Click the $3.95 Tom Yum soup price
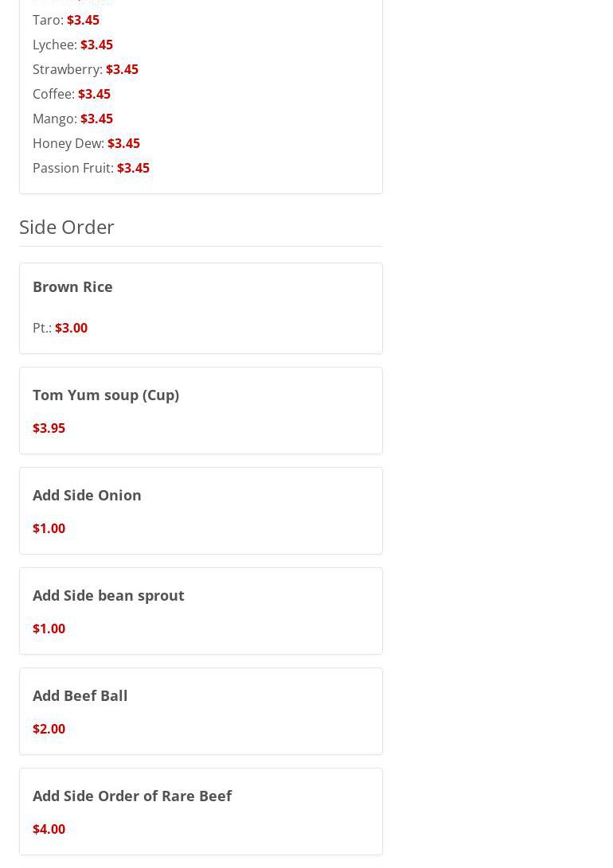 pyautogui.click(x=49, y=428)
